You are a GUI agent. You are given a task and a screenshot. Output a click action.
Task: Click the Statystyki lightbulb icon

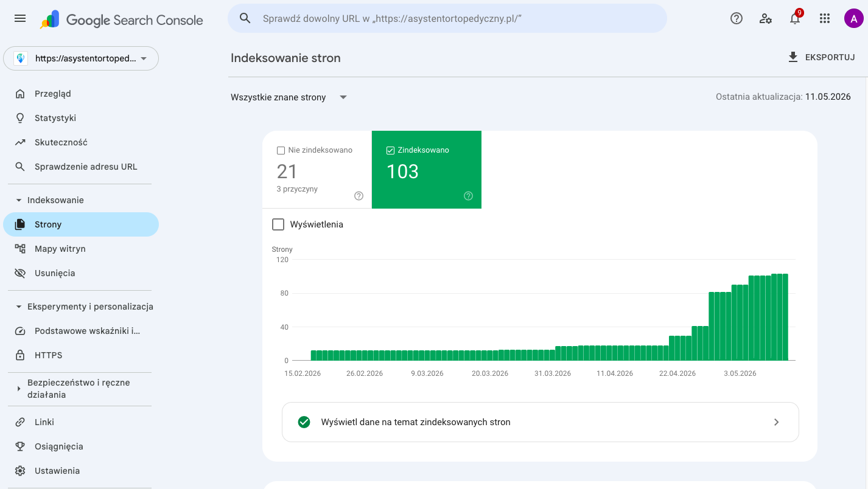(x=20, y=118)
